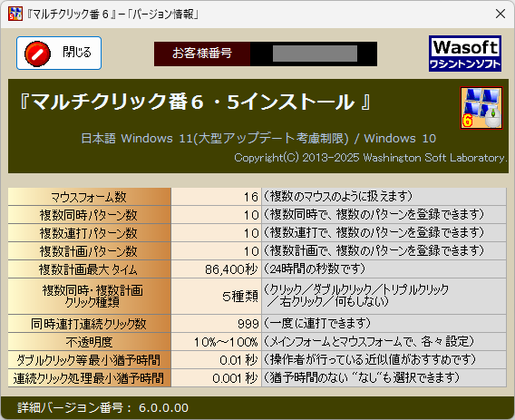Click the Wasoft ワシントンソフト logo
Viewport: 515px width, 420px height.
465,54
